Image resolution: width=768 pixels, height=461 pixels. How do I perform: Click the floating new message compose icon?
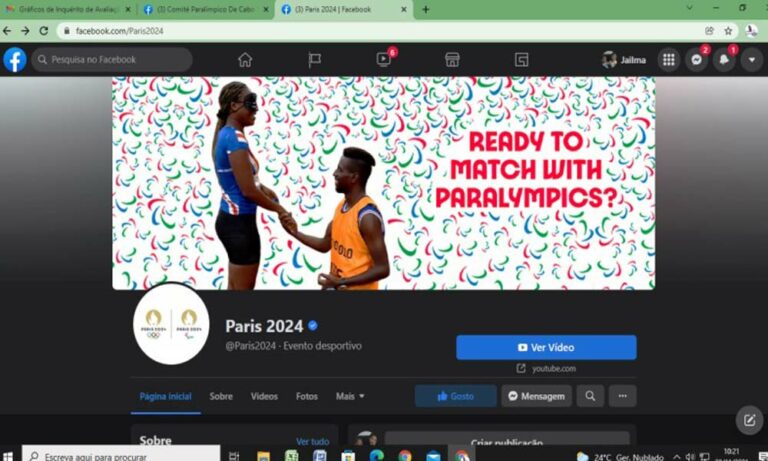(749, 420)
